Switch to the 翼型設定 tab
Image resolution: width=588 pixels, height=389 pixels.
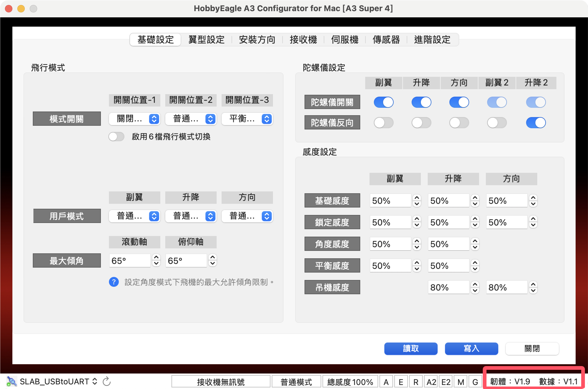pyautogui.click(x=206, y=40)
